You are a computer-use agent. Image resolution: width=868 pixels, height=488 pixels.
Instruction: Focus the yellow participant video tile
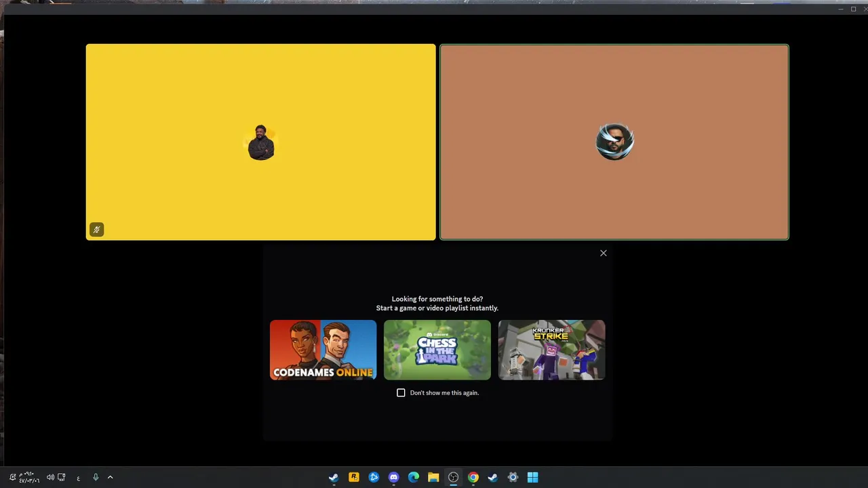(x=261, y=142)
